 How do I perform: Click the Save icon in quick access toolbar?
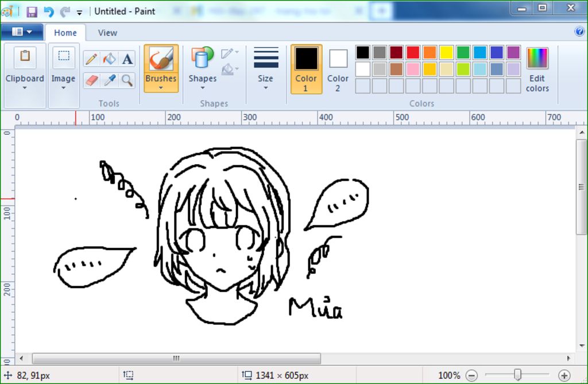coord(32,11)
